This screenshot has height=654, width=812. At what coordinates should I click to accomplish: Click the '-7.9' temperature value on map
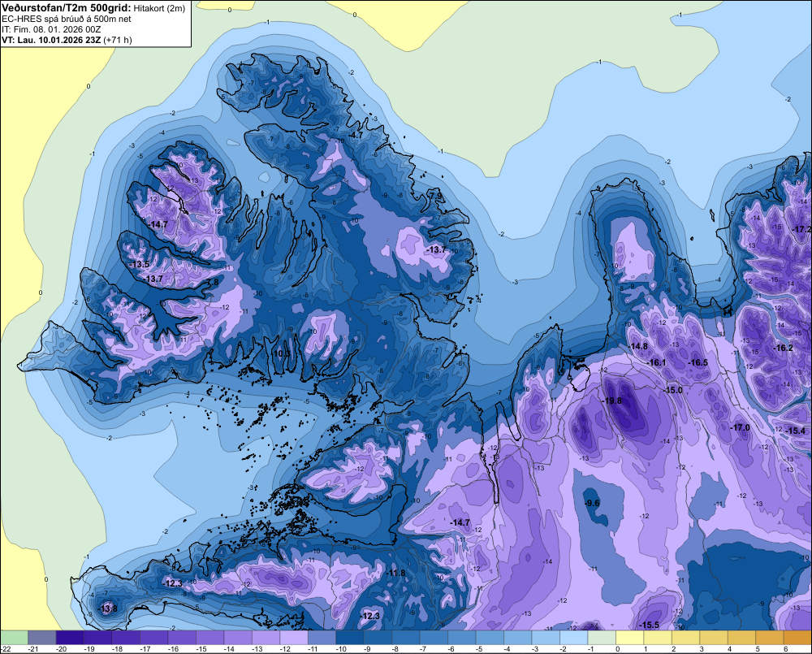tap(436, 196)
